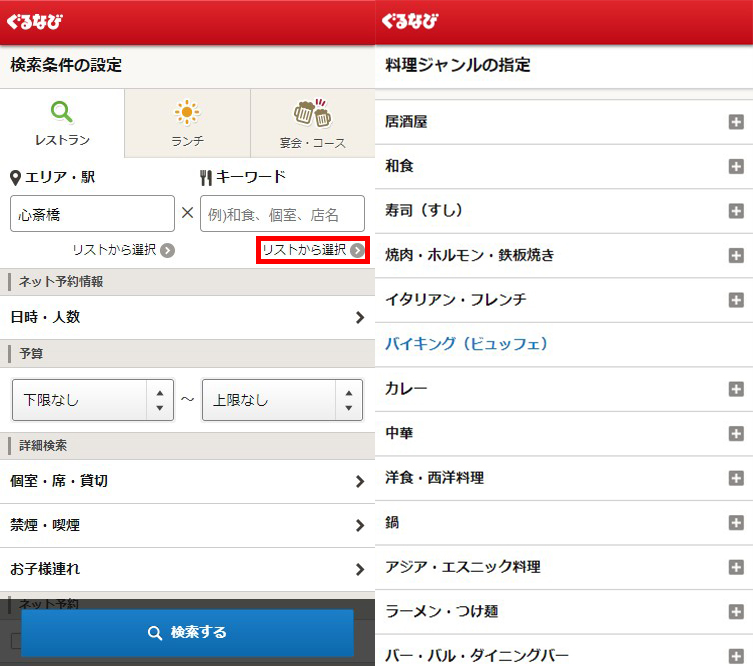Screen dimensions: 753x666
Task: Click the ぐるなび logo in left panel header
Action: [x=34, y=22]
